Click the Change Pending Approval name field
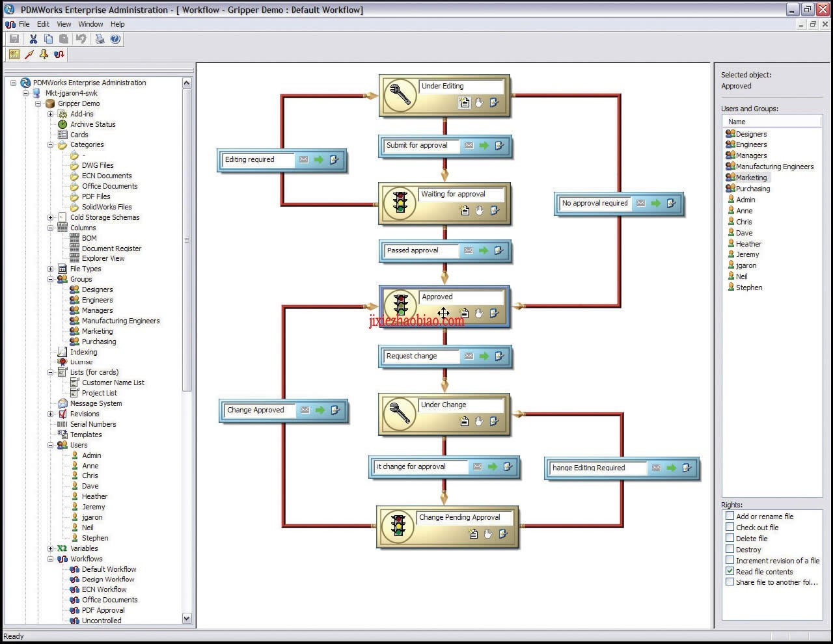The height and width of the screenshot is (644, 833). (465, 518)
